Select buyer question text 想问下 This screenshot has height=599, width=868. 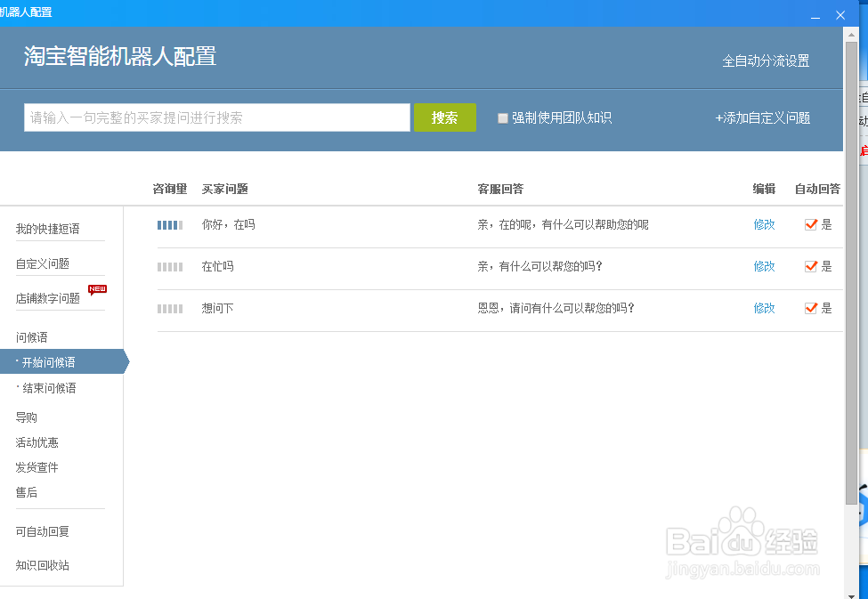(x=217, y=308)
